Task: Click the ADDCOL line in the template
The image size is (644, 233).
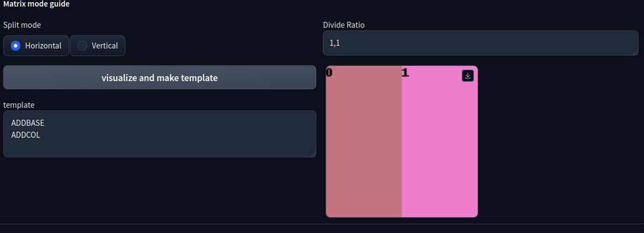Action: pyautogui.click(x=26, y=134)
